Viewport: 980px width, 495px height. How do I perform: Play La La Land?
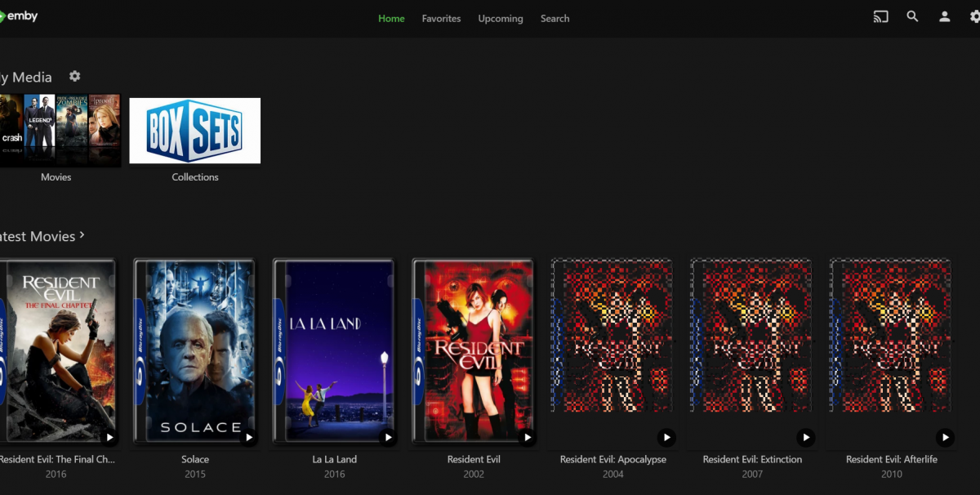[x=388, y=437]
